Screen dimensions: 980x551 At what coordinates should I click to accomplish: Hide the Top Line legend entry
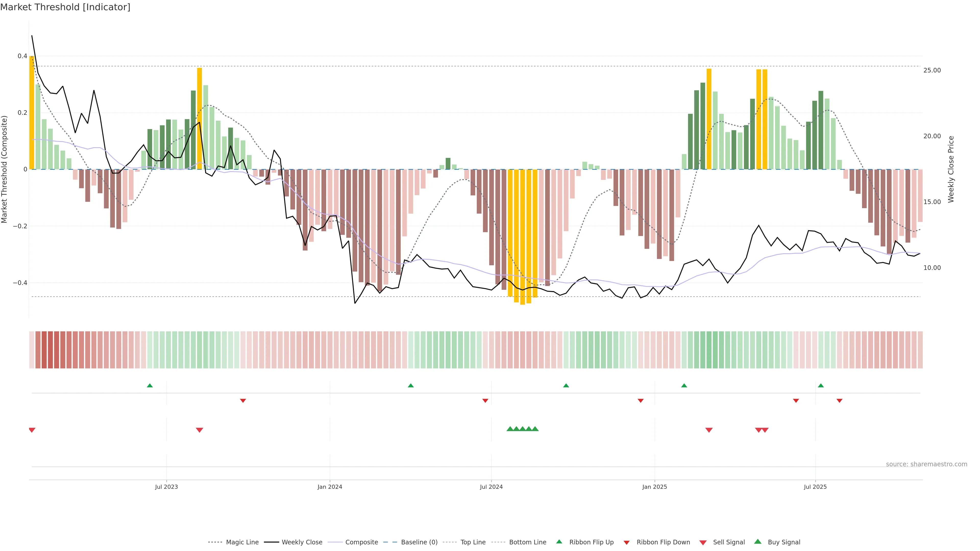click(473, 542)
